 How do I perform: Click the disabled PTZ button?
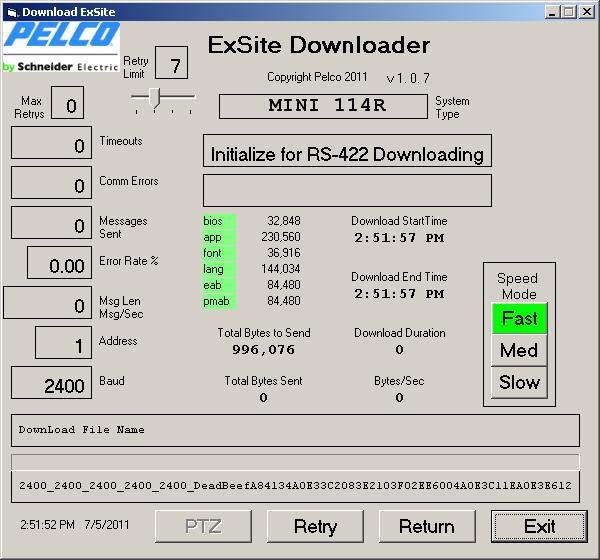pyautogui.click(x=203, y=526)
